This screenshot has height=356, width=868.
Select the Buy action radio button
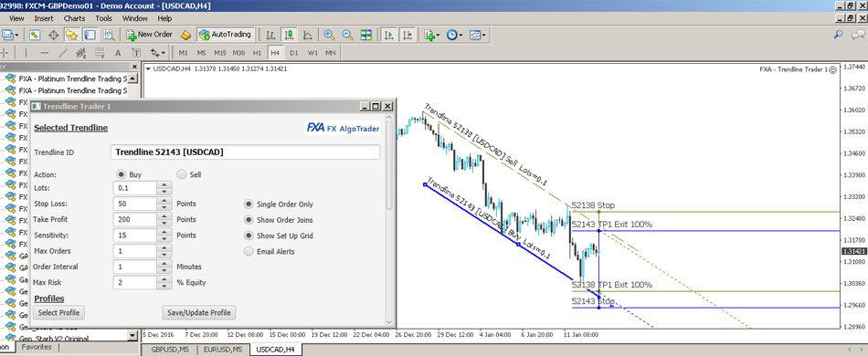coord(122,174)
